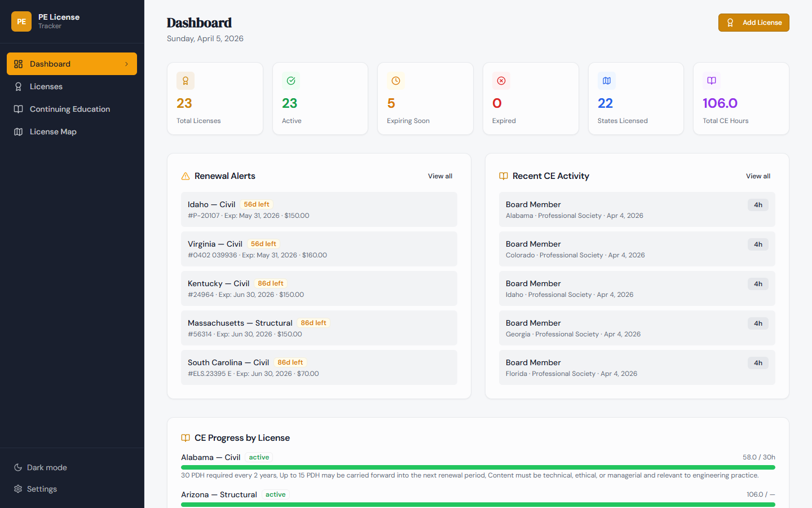Open View all for Renewal Alerts
The width and height of the screenshot is (812, 508).
pos(440,176)
